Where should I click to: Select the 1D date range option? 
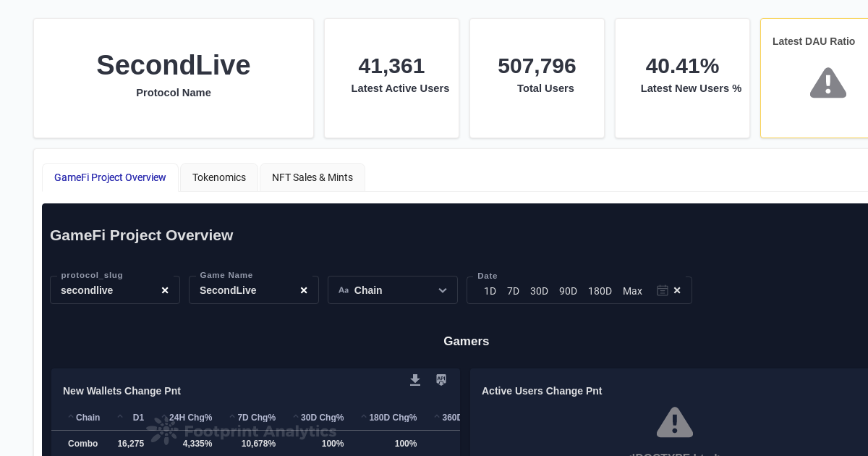click(x=490, y=291)
